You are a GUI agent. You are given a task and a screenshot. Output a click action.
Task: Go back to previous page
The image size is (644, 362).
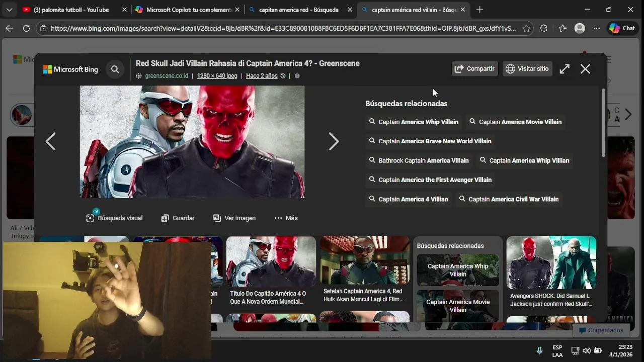9,28
